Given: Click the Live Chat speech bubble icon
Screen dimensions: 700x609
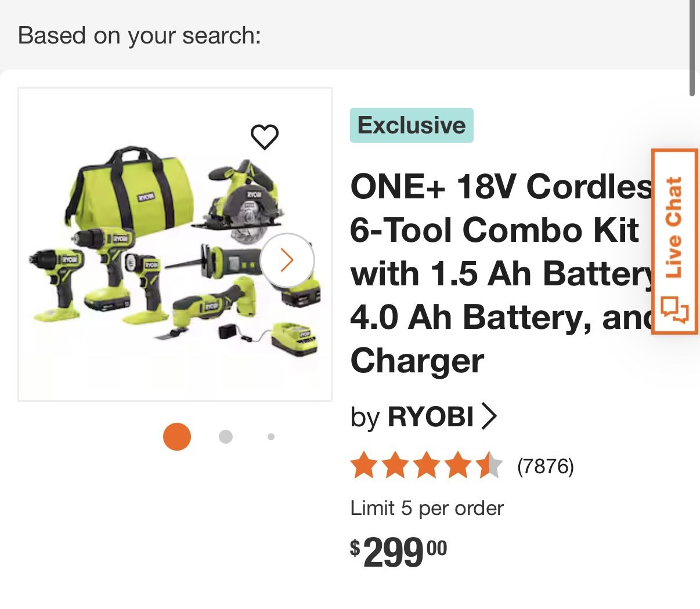Looking at the screenshot, I should pos(674,309).
